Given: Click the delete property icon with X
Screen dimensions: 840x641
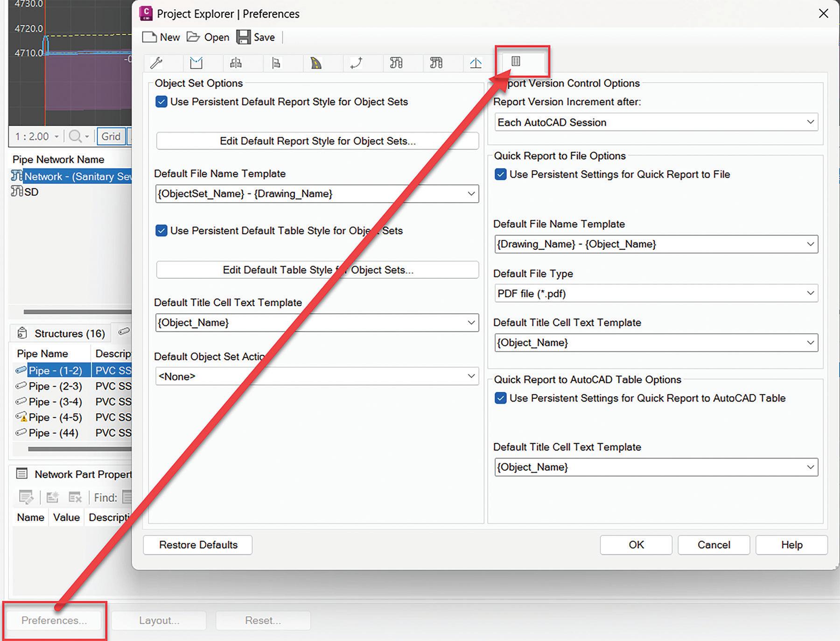Looking at the screenshot, I should (x=75, y=497).
